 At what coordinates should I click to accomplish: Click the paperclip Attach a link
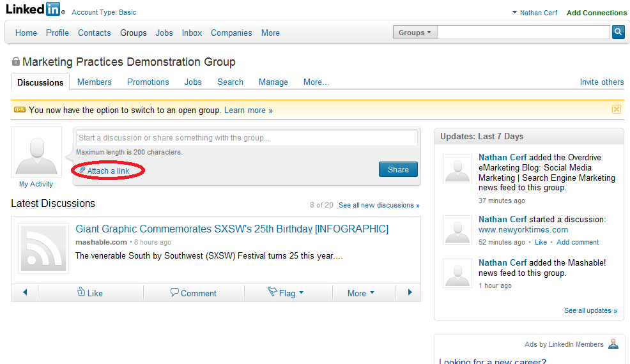(104, 171)
